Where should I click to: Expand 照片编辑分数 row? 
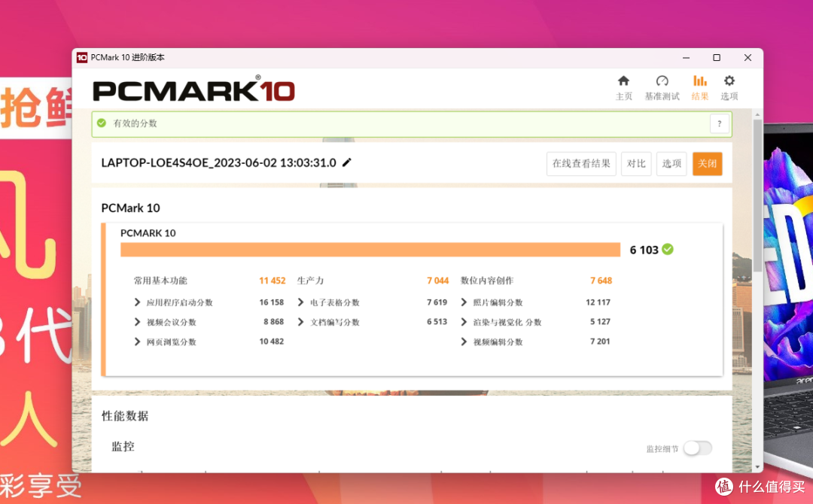464,302
